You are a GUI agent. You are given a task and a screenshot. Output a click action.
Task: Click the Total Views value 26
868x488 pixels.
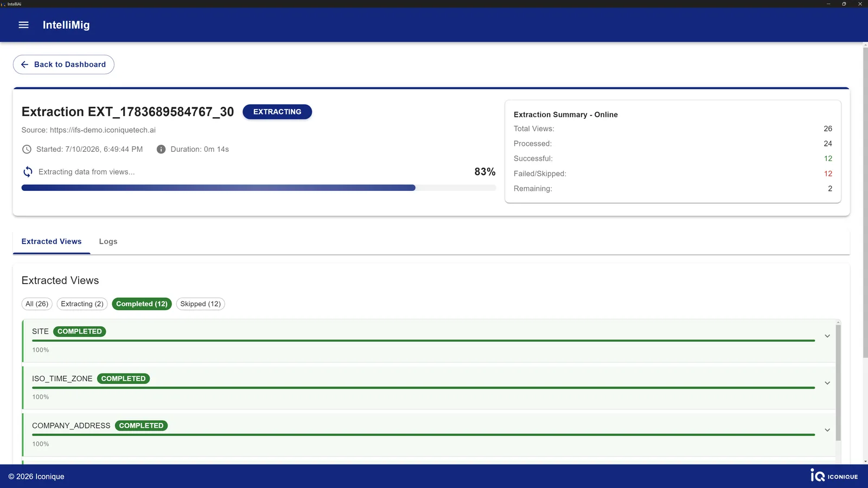tap(828, 129)
